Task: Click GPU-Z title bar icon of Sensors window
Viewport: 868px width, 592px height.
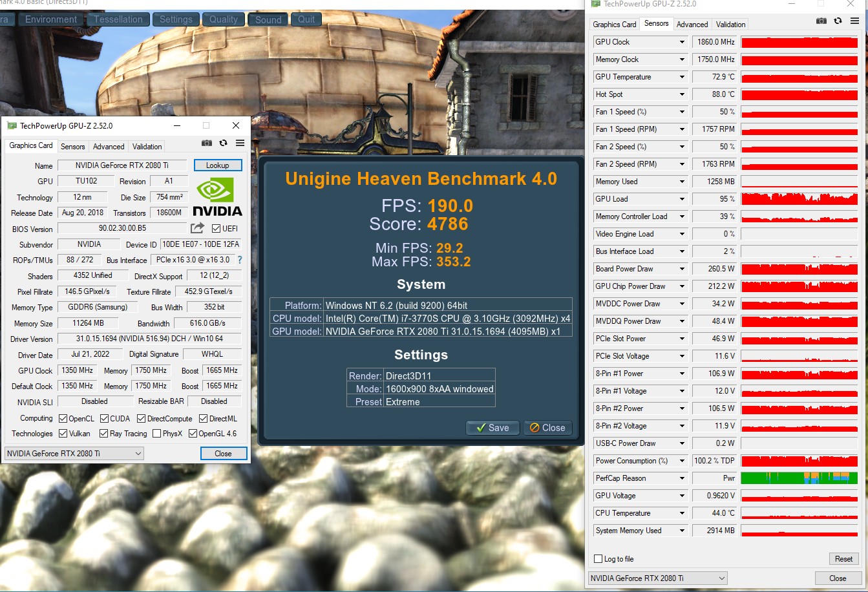Action: click(x=595, y=4)
